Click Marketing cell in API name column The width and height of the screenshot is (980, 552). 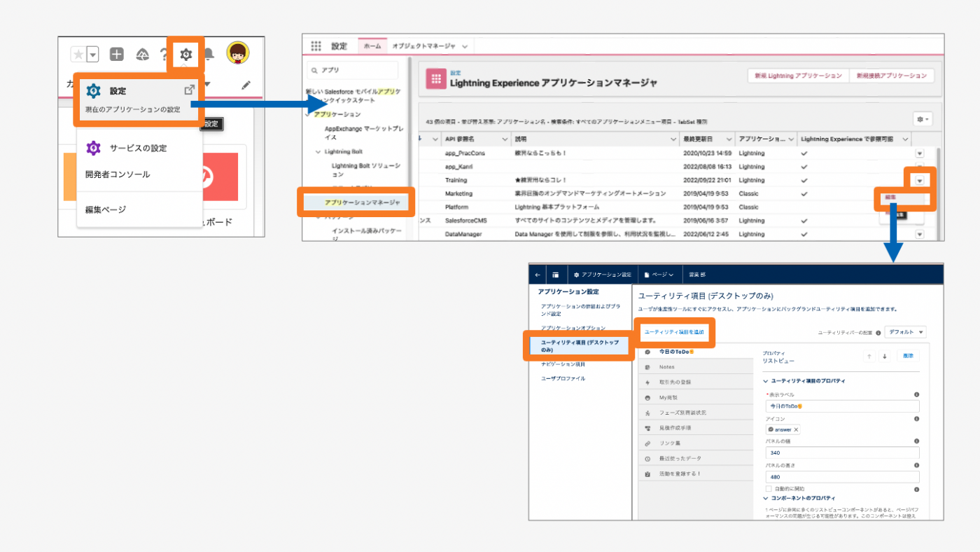(458, 193)
